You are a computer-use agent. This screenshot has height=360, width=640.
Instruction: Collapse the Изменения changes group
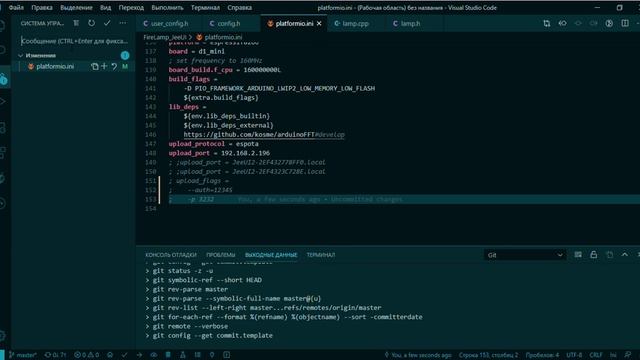20,55
